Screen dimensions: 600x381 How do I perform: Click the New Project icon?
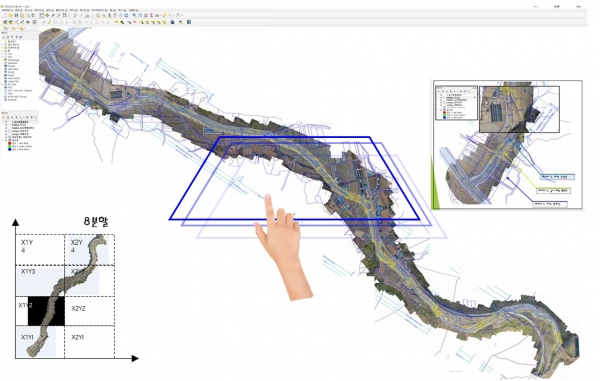[x=5, y=15]
